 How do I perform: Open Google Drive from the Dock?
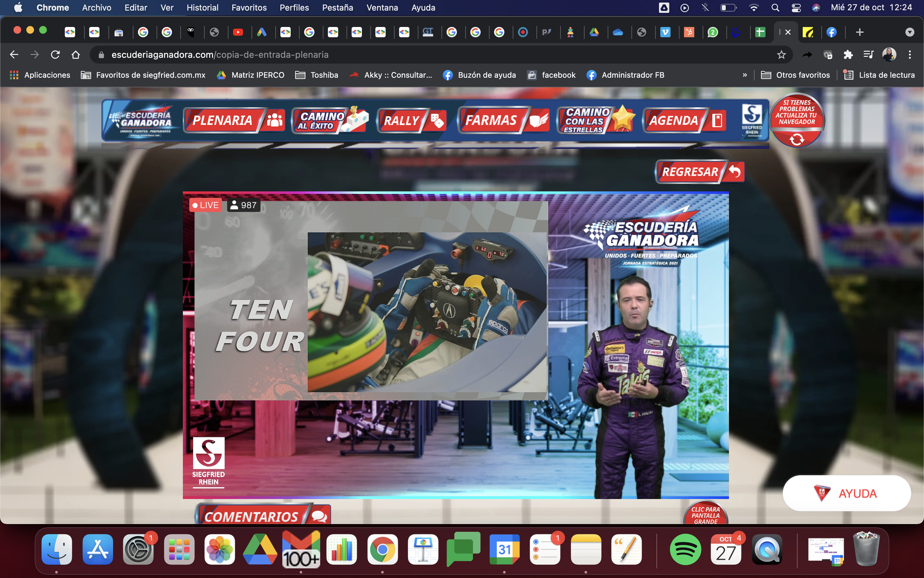pos(260,549)
